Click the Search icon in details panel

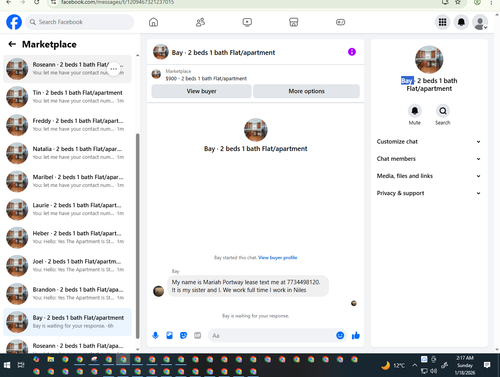pos(443,111)
